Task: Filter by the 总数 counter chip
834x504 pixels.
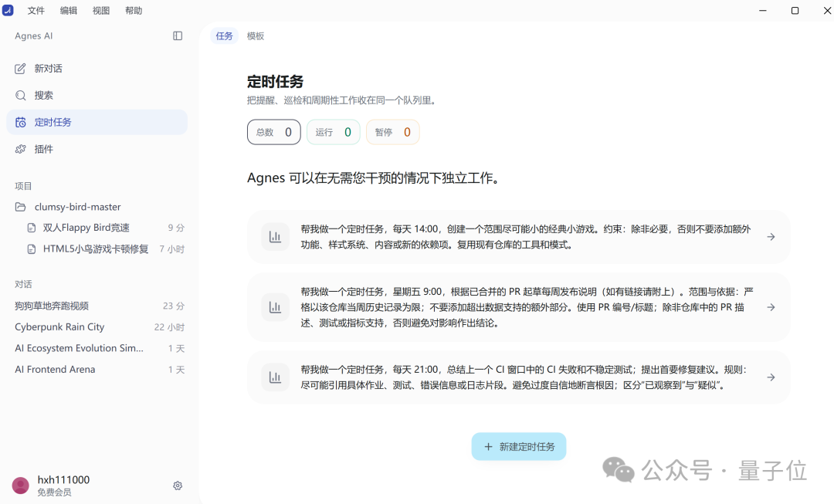Action: 274,132
